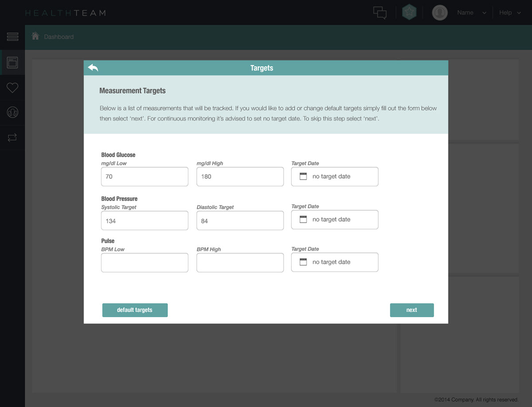
Task: Focus the Diastolic Target field containing 84
Action: (x=240, y=220)
